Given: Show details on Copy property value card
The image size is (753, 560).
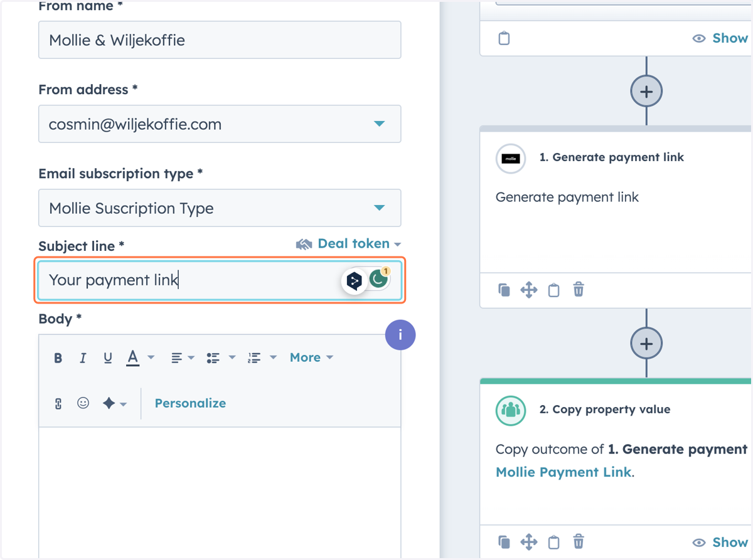Looking at the screenshot, I should tap(720, 542).
